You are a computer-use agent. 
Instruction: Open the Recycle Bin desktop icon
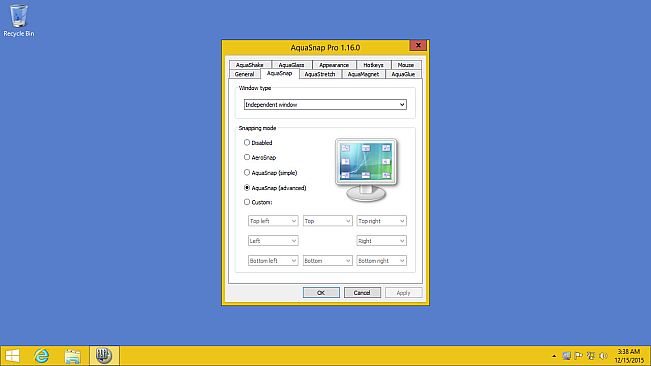(19, 21)
